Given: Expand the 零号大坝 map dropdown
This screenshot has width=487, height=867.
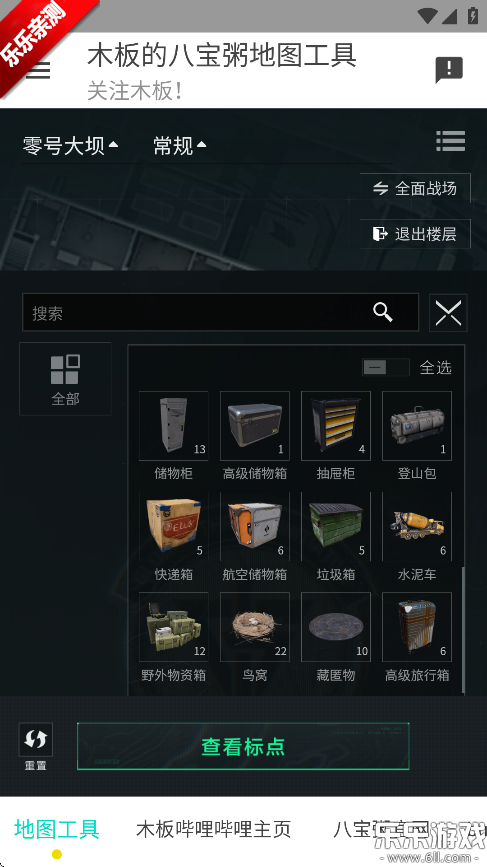Looking at the screenshot, I should click(70, 146).
